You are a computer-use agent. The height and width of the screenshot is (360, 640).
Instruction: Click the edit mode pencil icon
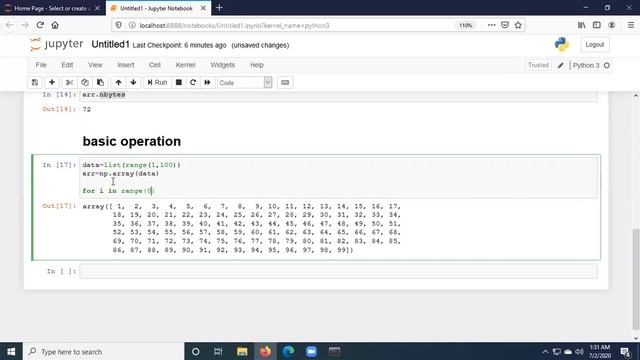click(560, 65)
